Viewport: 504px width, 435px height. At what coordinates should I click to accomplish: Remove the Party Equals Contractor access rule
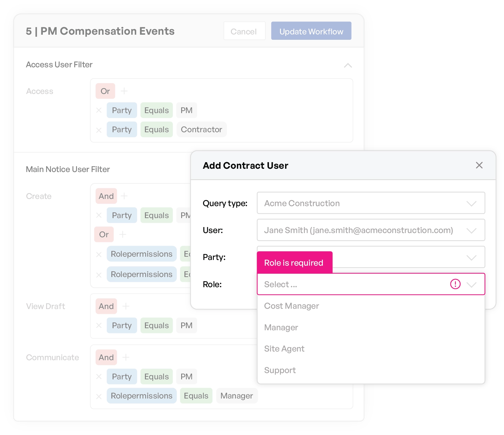tap(99, 130)
